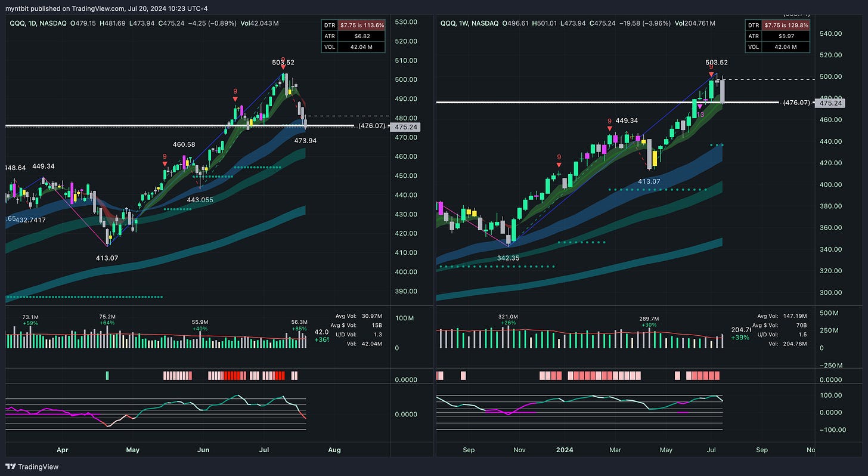Click the 55.9M +40% volume label

pyautogui.click(x=200, y=324)
